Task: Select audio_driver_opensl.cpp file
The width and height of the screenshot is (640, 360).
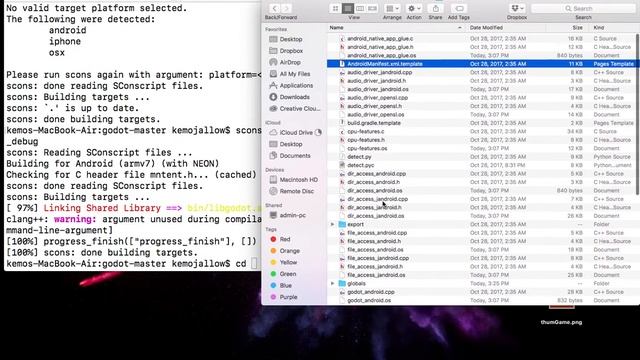Action: pyautogui.click(x=481, y=98)
